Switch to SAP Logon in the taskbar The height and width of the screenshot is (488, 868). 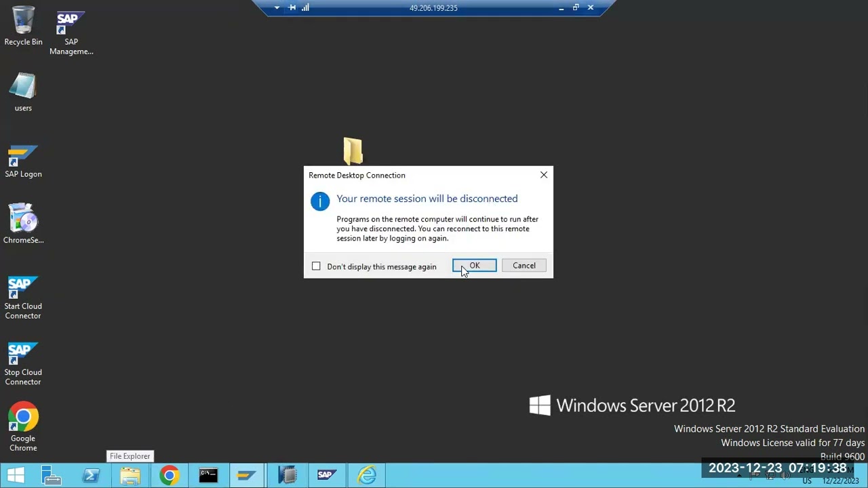pos(248,475)
